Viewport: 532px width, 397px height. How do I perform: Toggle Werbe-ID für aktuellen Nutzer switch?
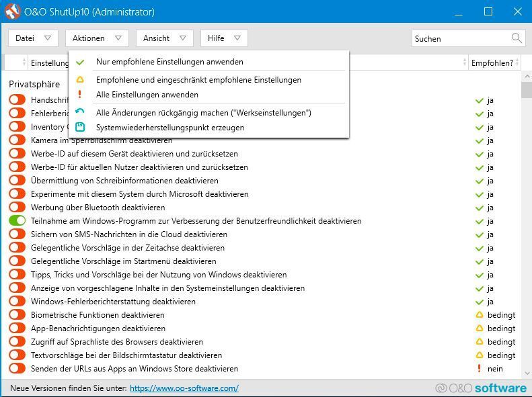coord(17,167)
